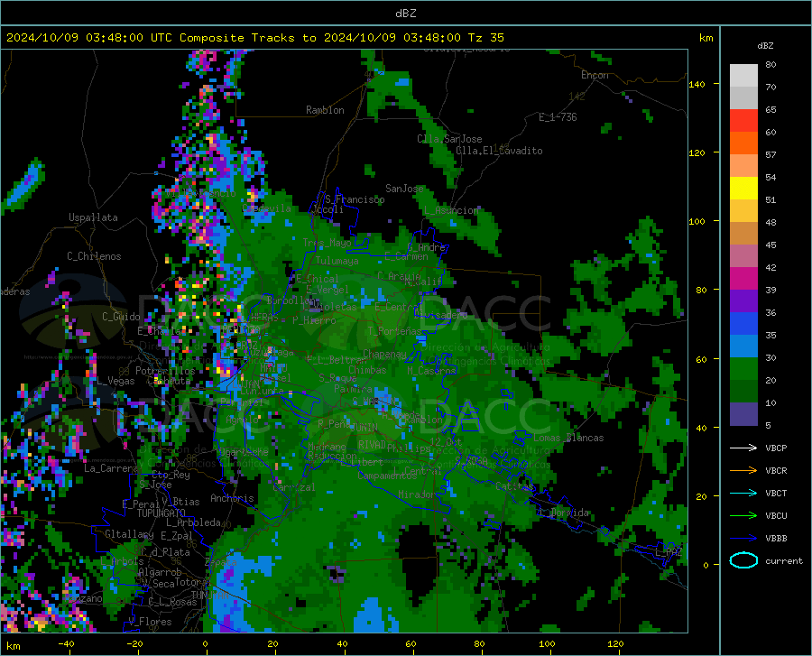Viewport: 812px width, 656px height.
Task: Select the magenta 42-39 dBZ swatch
Action: pyautogui.click(x=743, y=279)
